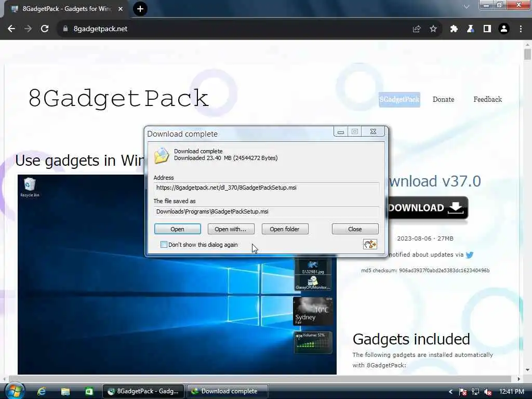This screenshot has width=532, height=399.
Task: Click the Action Center flag tray icon
Action: 463,392
